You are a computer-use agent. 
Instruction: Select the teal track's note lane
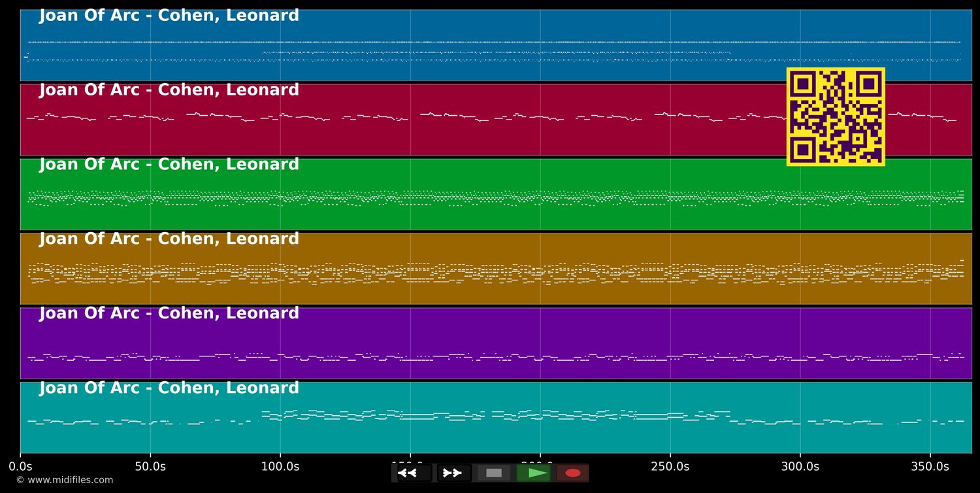click(496, 418)
